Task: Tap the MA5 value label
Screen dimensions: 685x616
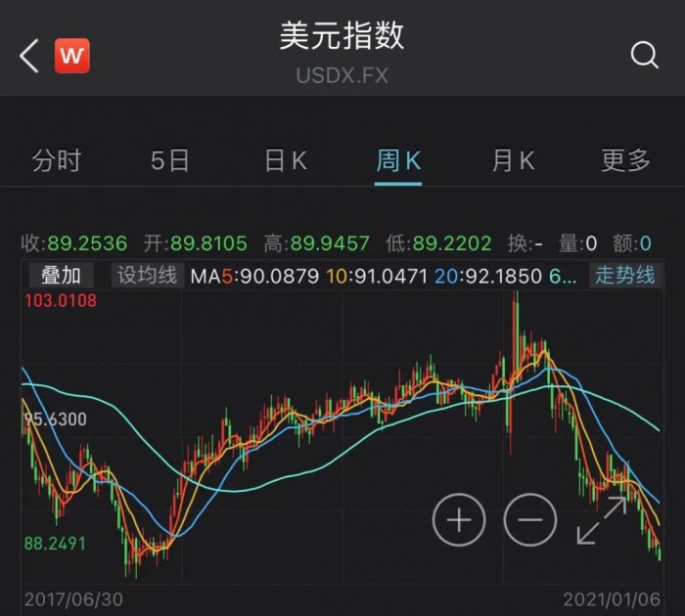Action: coord(254,276)
